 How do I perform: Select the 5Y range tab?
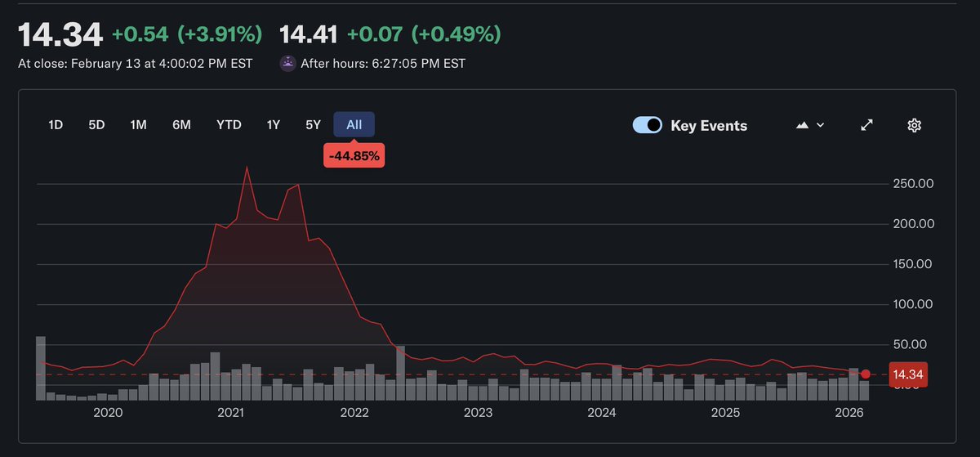[314, 125]
